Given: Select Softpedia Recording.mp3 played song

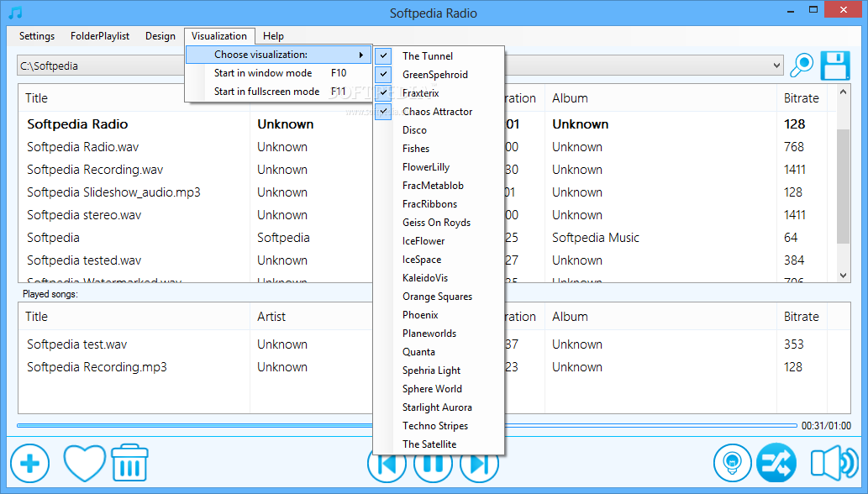Looking at the screenshot, I should coord(97,367).
